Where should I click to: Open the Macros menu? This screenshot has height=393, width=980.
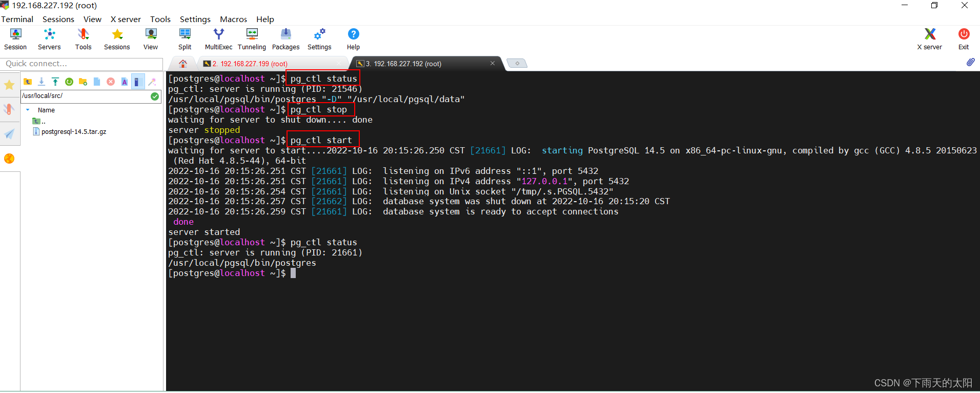[233, 19]
